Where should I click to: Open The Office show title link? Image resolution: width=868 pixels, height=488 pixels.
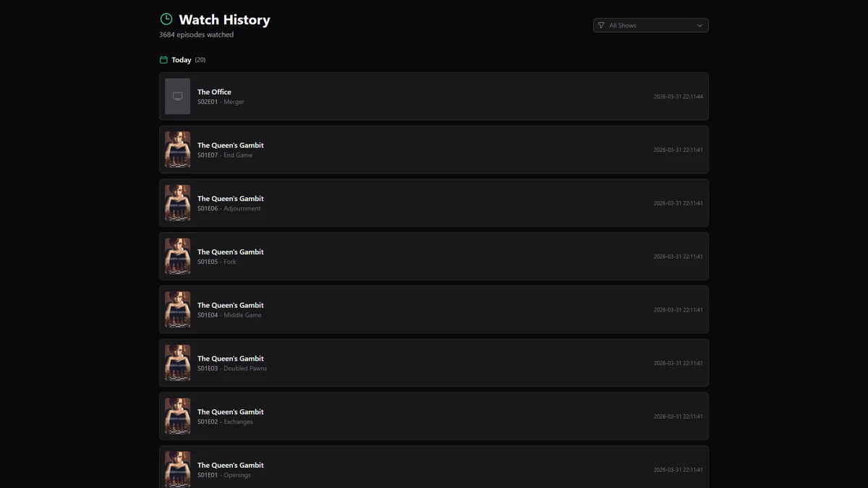(214, 92)
